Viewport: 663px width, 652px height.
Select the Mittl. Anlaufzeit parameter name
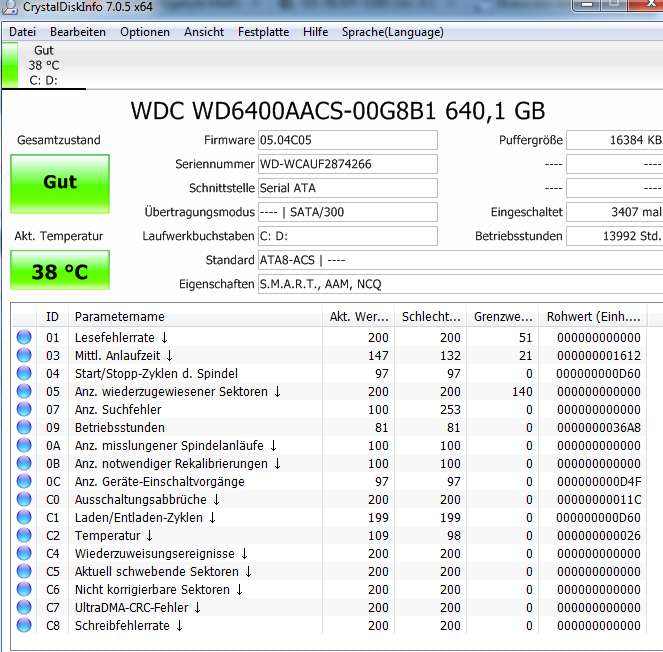(123, 356)
